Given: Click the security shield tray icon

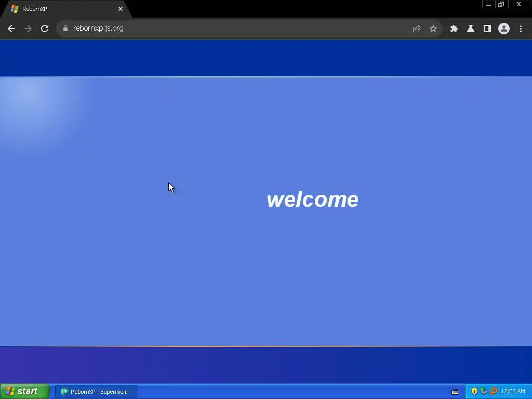Looking at the screenshot, I should pos(474,391).
